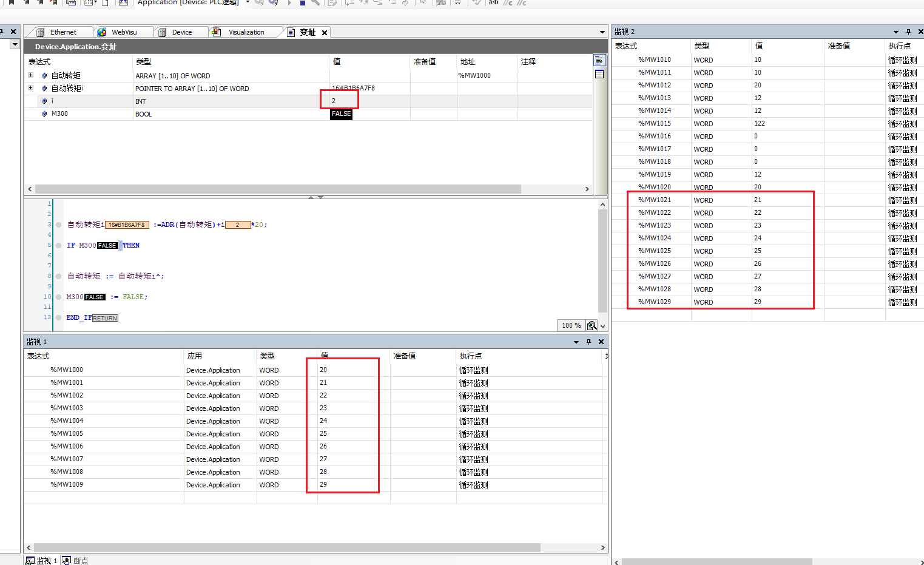Click the 100 % zoom level button
The width and height of the screenshot is (924, 565).
pyautogui.click(x=570, y=325)
